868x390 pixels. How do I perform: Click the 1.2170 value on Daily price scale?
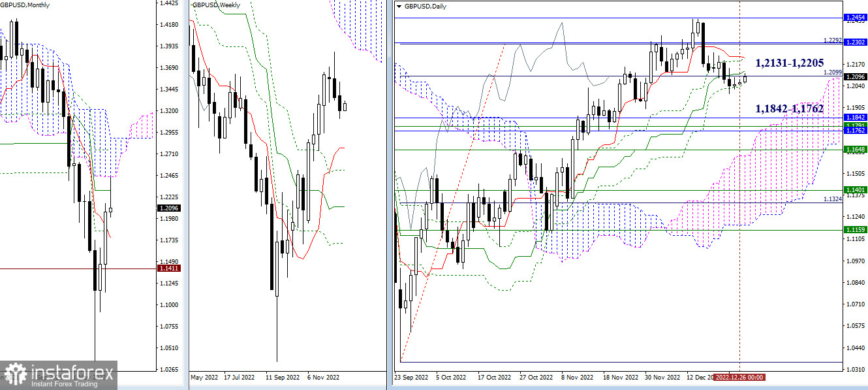(855, 64)
